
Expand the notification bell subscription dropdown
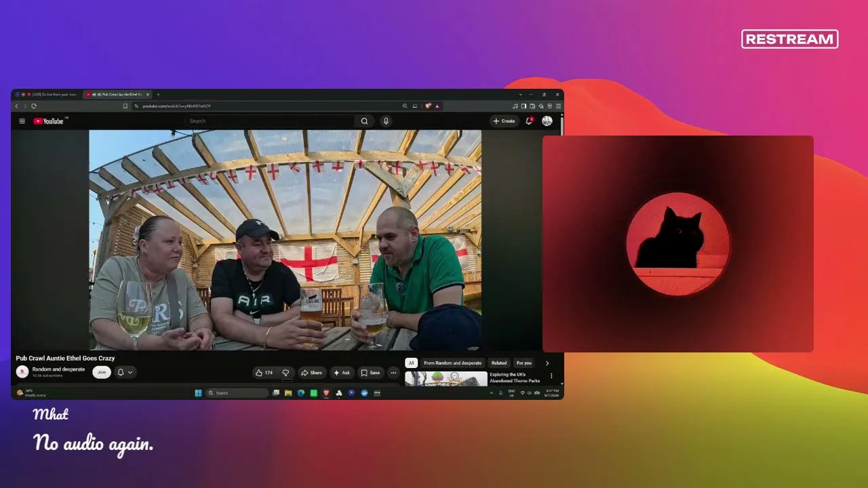pos(125,372)
